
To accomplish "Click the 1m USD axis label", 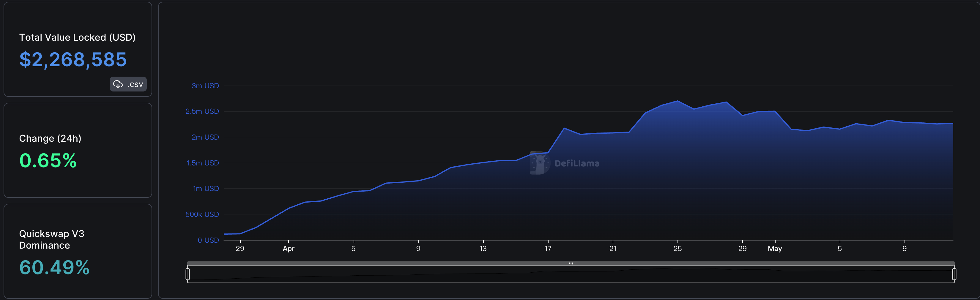I will (206, 188).
